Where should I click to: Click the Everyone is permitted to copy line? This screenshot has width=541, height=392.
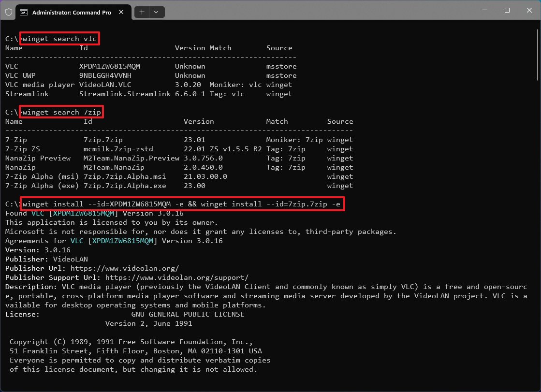click(140, 360)
